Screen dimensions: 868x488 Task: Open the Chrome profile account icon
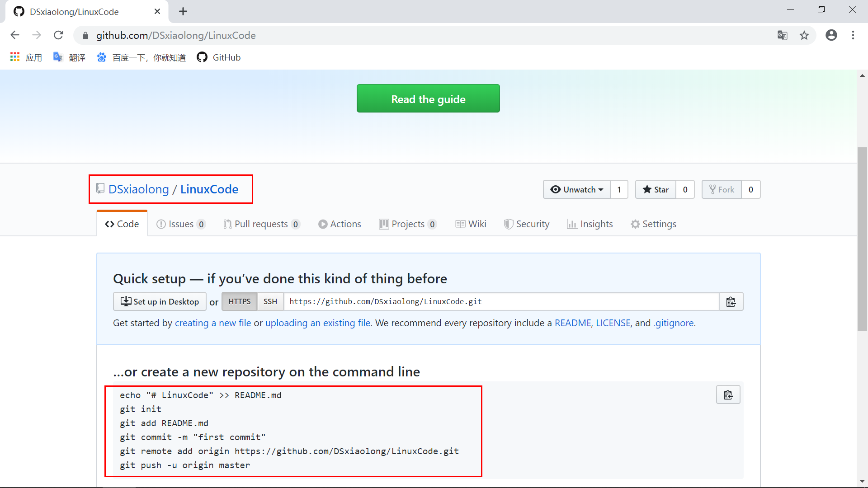[831, 35]
